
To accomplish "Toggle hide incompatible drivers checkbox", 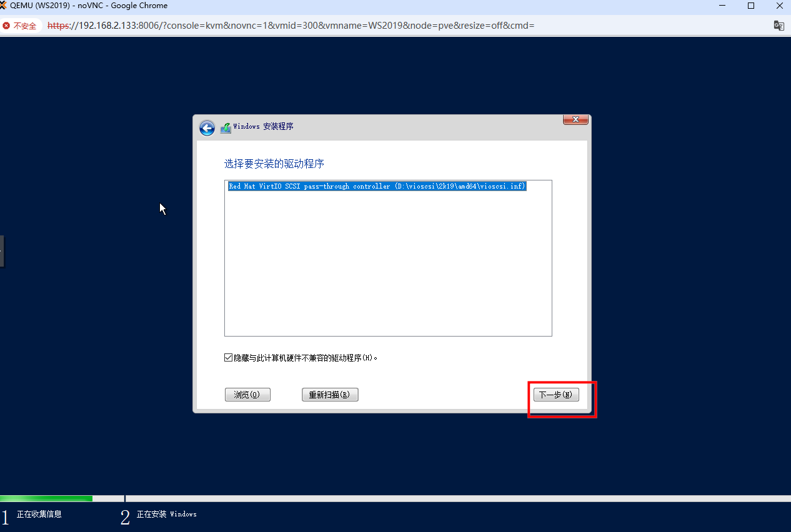I will 228,358.
